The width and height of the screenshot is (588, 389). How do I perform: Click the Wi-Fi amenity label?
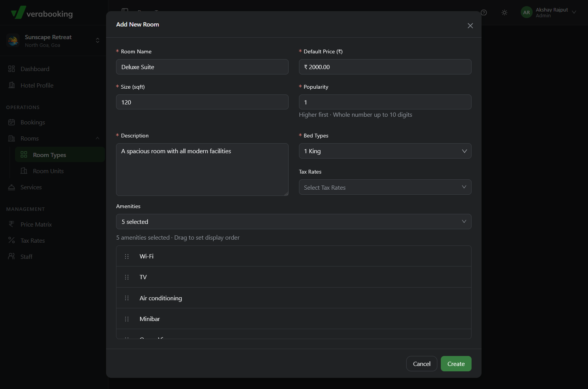pyautogui.click(x=146, y=256)
